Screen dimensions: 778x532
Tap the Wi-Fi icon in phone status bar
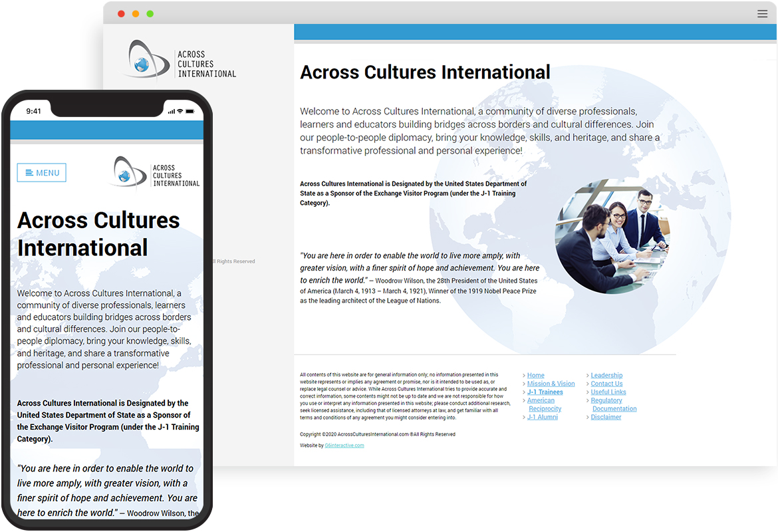click(180, 111)
